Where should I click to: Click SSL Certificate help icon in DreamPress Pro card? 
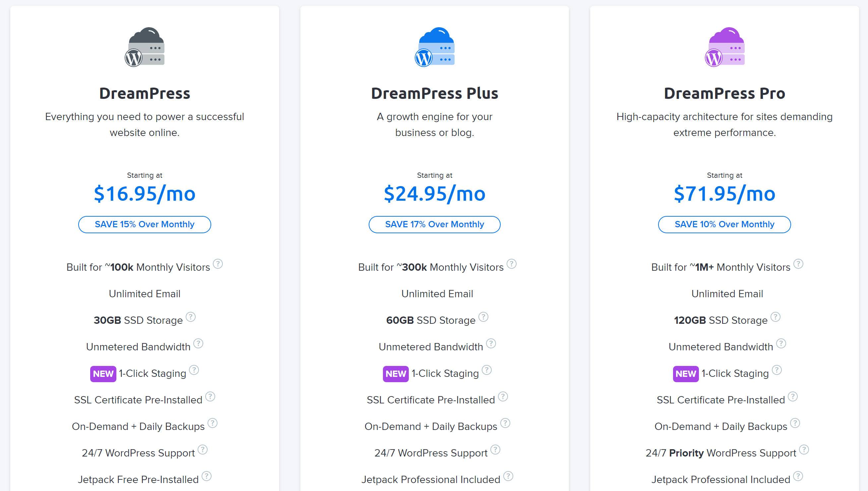[x=793, y=396]
